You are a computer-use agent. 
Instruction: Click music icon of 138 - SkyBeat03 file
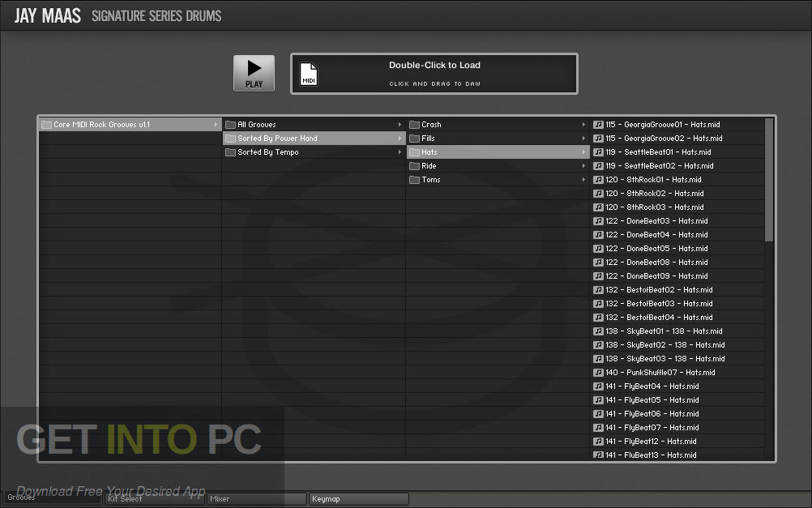tap(598, 358)
